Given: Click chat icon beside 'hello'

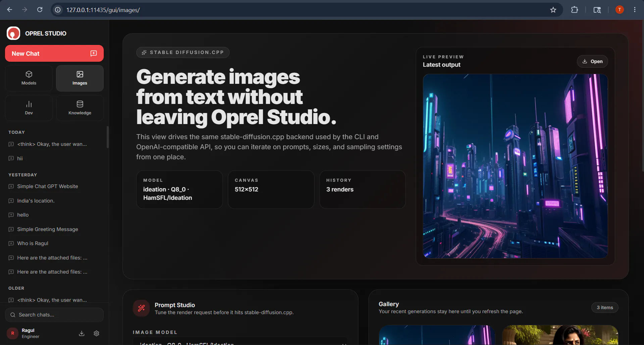Looking at the screenshot, I should click(x=11, y=215).
